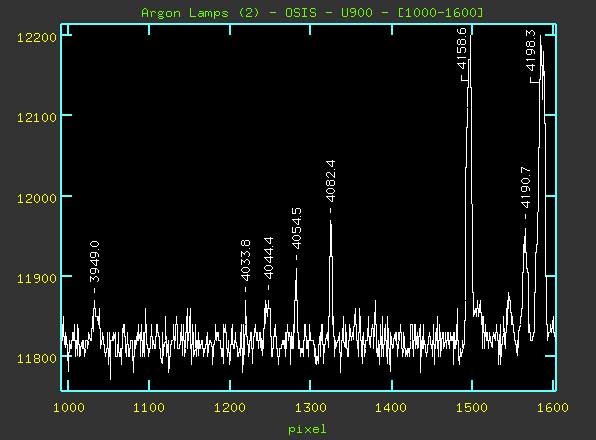Click the pixel x-axis label

point(307,429)
